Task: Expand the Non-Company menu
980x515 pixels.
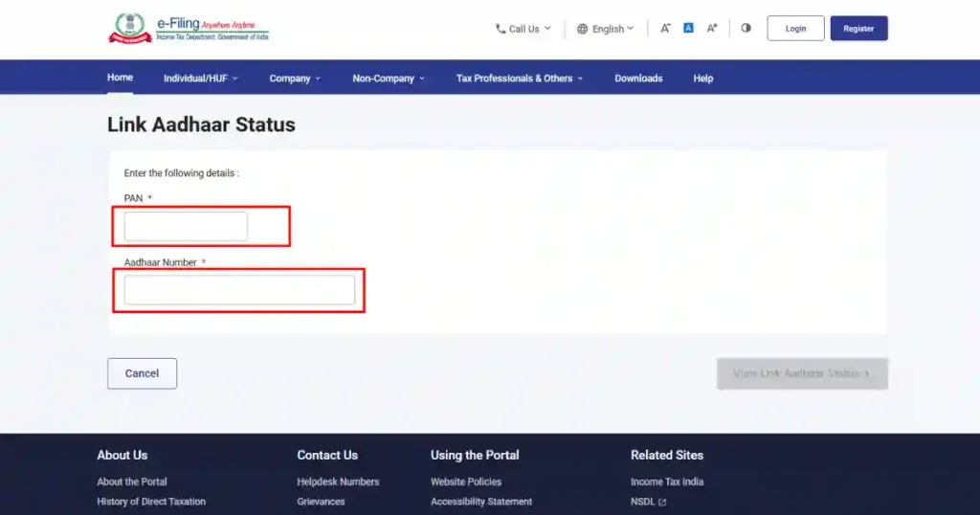Action: click(x=389, y=78)
